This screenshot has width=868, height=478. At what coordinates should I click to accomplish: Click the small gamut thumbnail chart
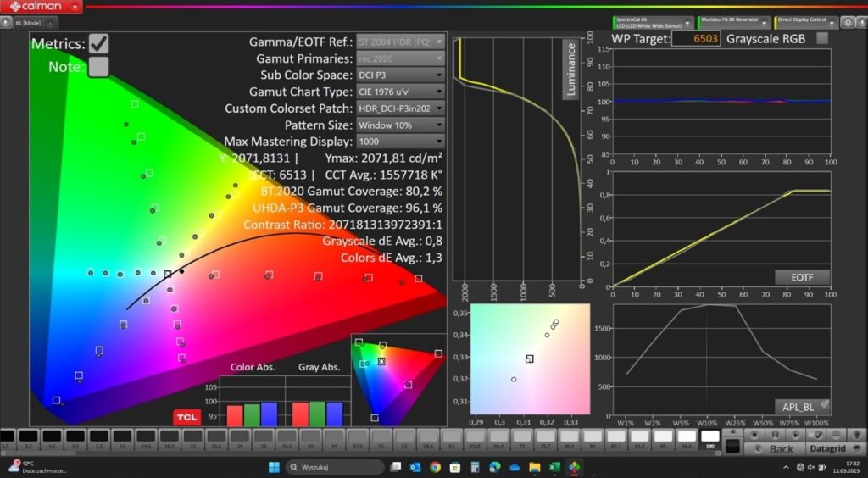pyautogui.click(x=398, y=380)
